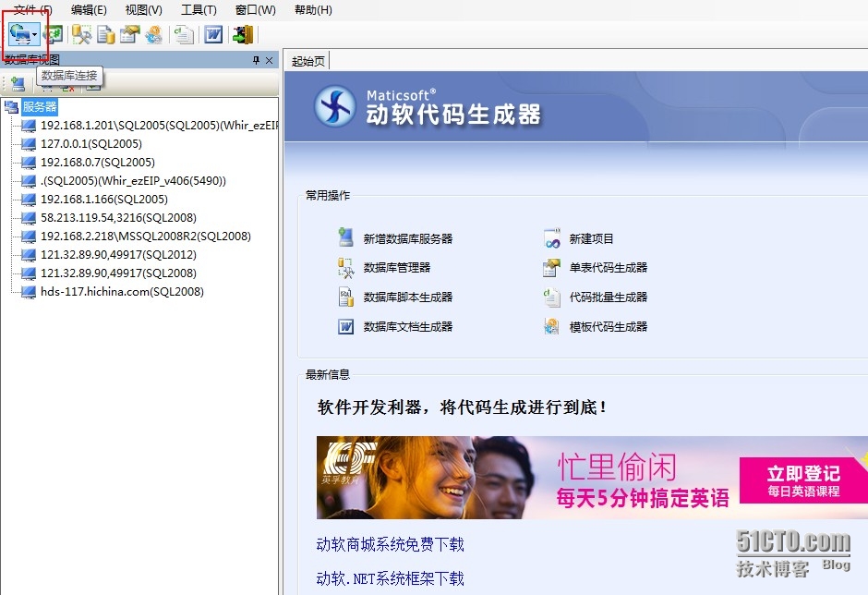This screenshot has height=595, width=868.
Task: Select the 121.32.89.90,49917(SQL2012) server
Action: click(118, 255)
